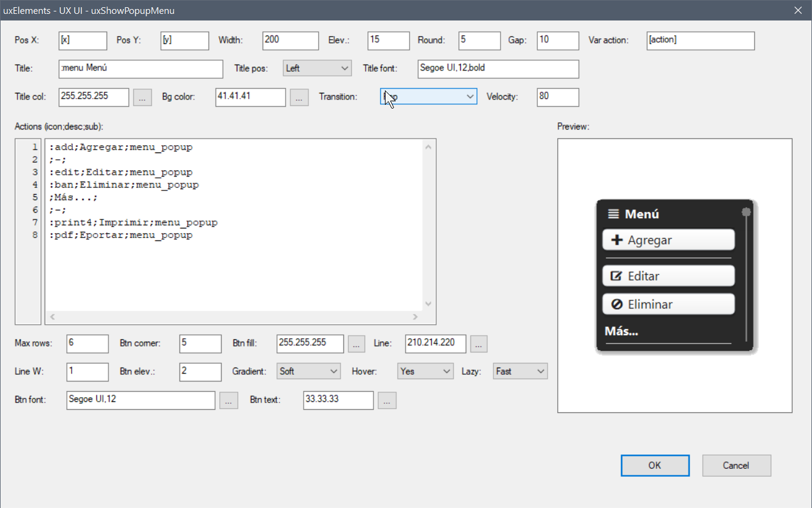
Task: Click the ':add;Agregar;menu_popup' line
Action: coord(121,147)
